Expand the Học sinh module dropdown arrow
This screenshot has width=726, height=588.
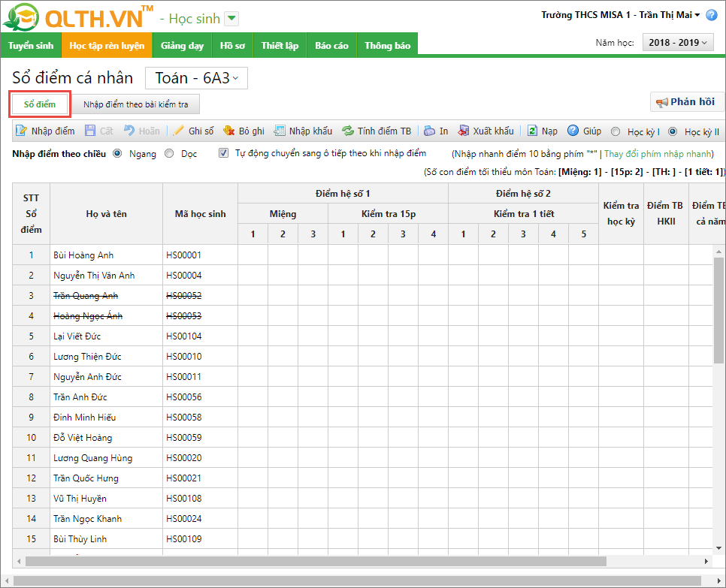[x=231, y=19]
